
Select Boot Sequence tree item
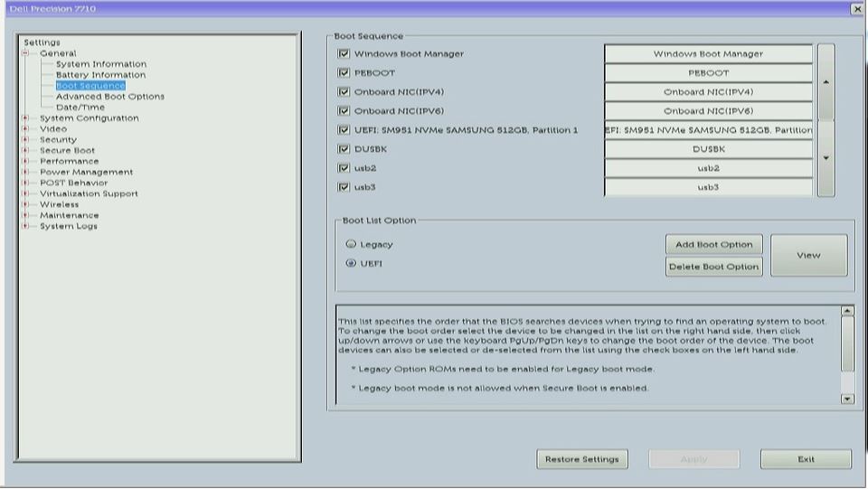(x=90, y=86)
